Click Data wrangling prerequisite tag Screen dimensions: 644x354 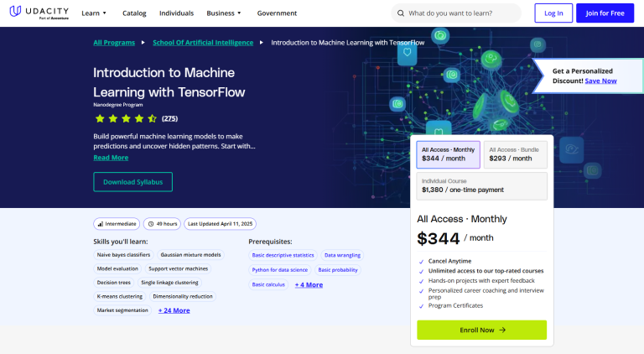point(342,255)
